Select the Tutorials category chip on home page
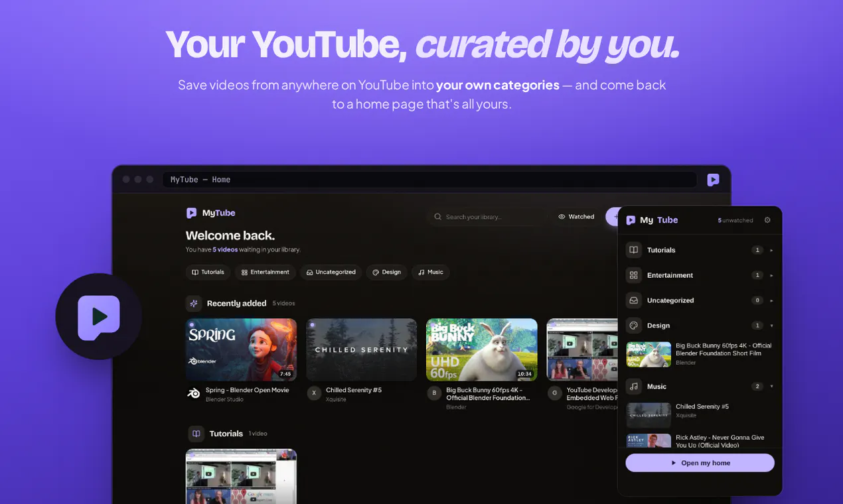The image size is (843, 504). coord(208,272)
